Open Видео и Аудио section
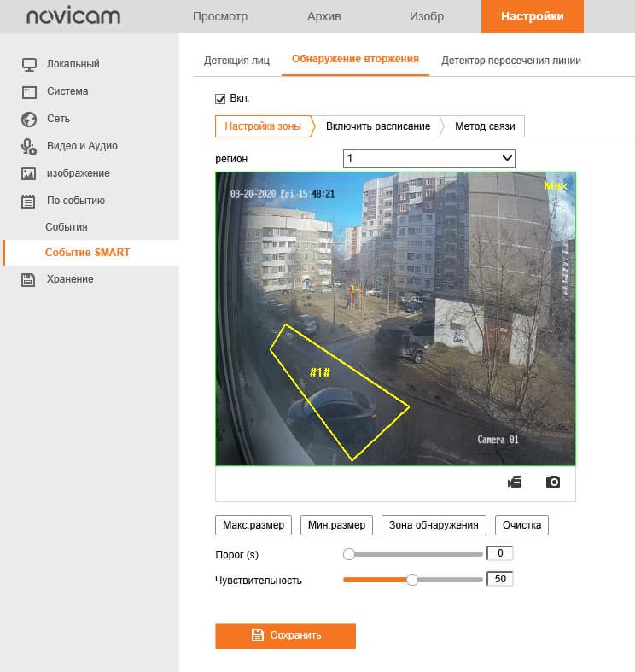635x672 pixels. (82, 146)
